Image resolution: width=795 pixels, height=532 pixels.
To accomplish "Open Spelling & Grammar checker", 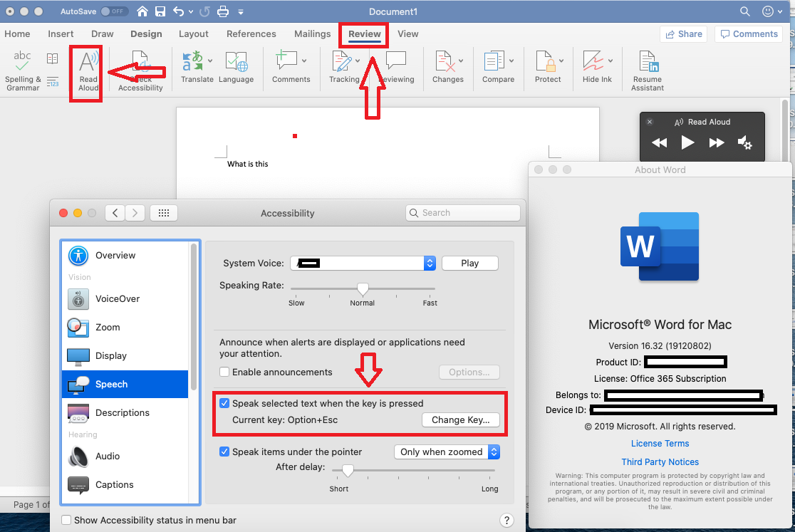I will click(21, 68).
